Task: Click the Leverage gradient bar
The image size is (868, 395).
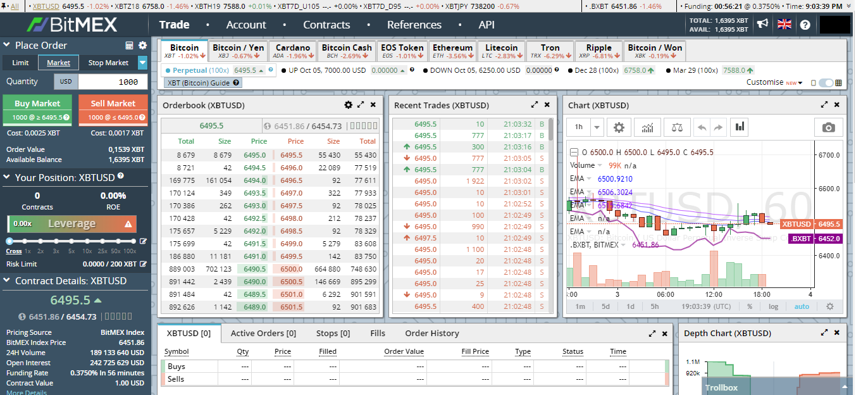Action: pyautogui.click(x=71, y=223)
